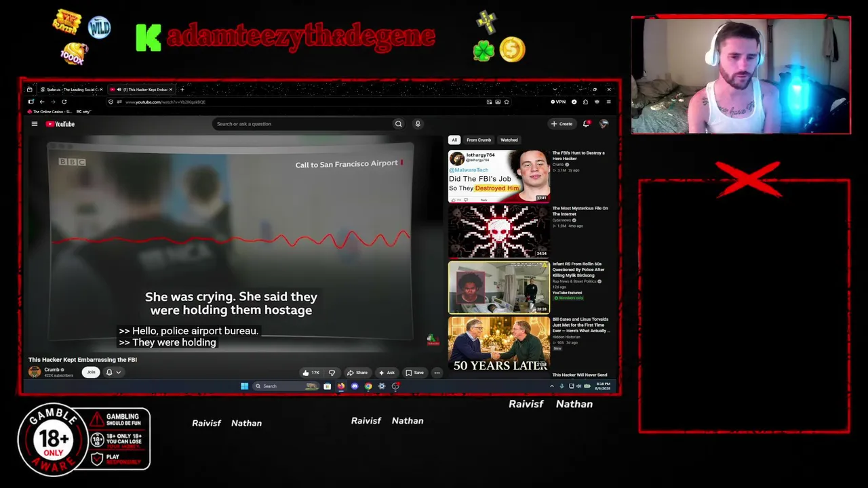Image resolution: width=868 pixels, height=488 pixels.
Task: Open the YouTube account avatar menu
Action: coord(604,124)
